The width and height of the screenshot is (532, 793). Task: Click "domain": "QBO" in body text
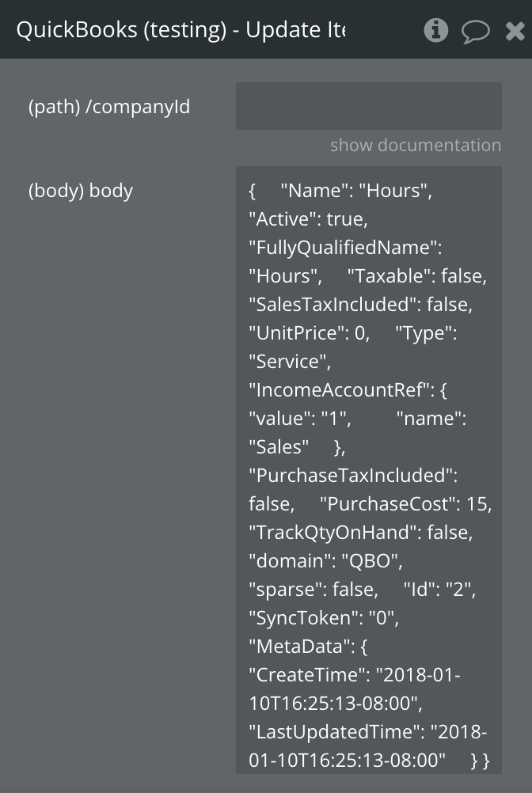click(325, 561)
